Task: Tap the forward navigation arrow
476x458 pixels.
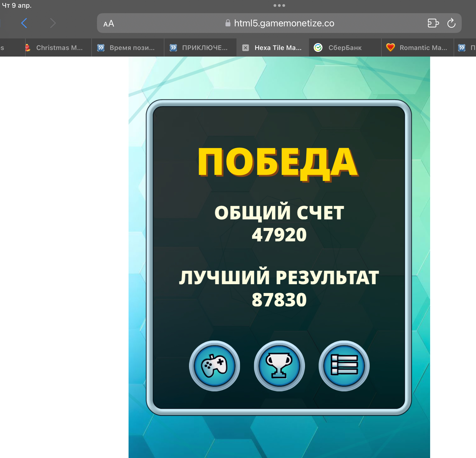Action: tap(53, 23)
